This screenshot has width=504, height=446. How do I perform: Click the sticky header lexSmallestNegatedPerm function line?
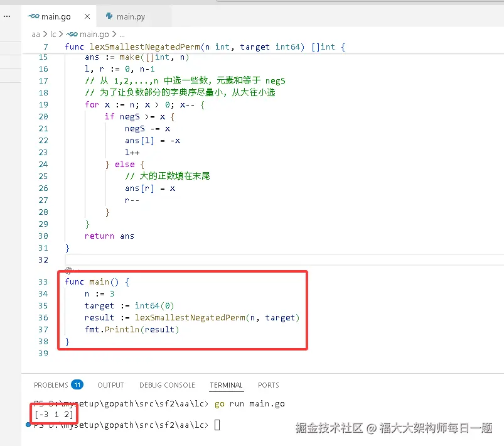click(205, 47)
